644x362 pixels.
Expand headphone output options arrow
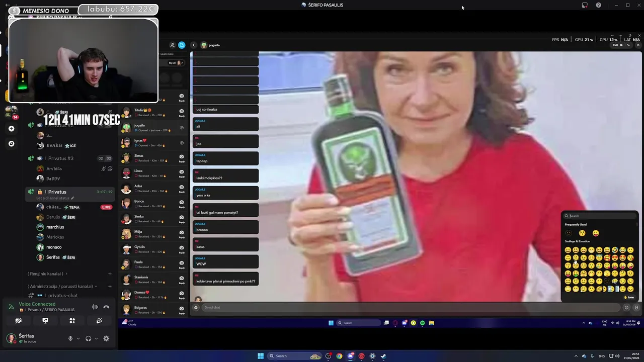click(x=96, y=339)
